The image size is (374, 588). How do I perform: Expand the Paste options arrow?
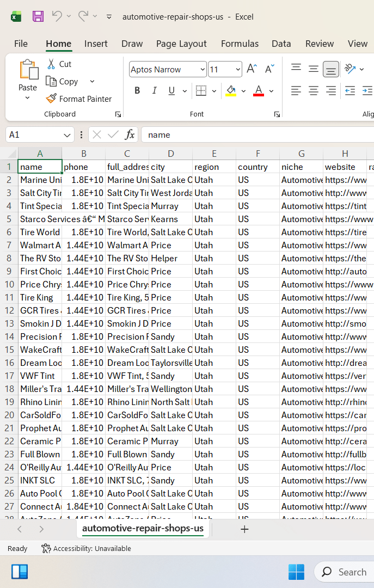tap(27, 98)
